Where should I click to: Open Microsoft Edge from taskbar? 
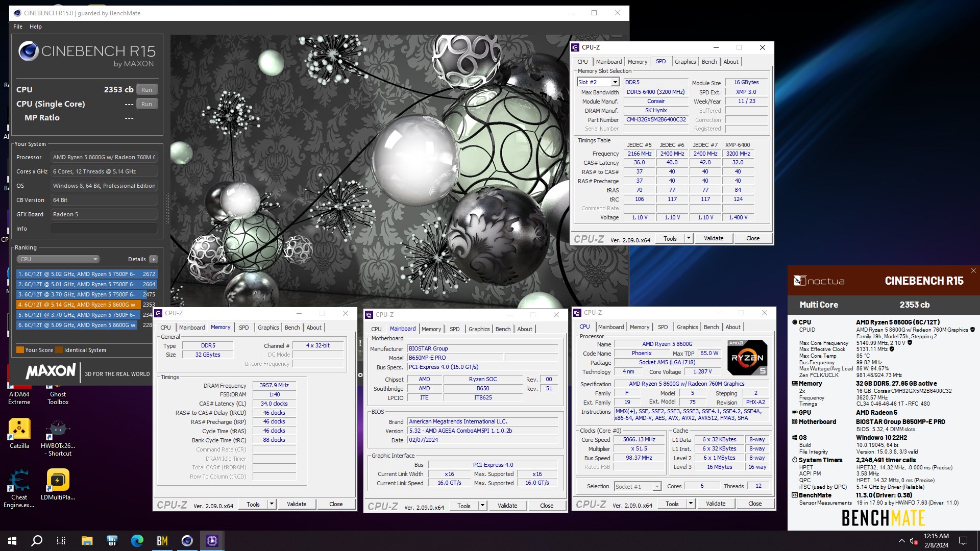(x=137, y=540)
